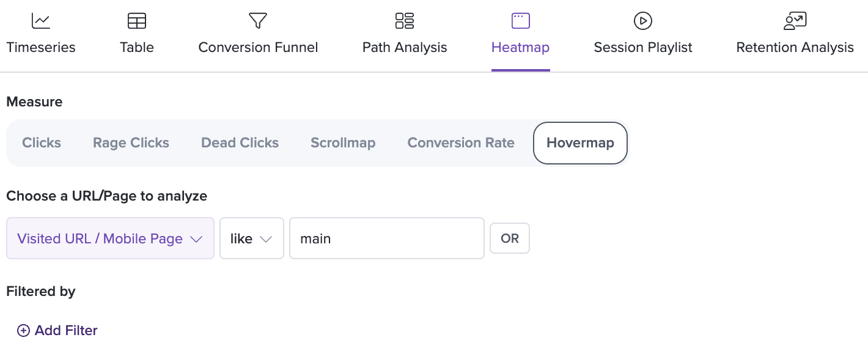The height and width of the screenshot is (351, 868).
Task: Open the Visited URL / Mobile Page dropdown
Action: [110, 238]
